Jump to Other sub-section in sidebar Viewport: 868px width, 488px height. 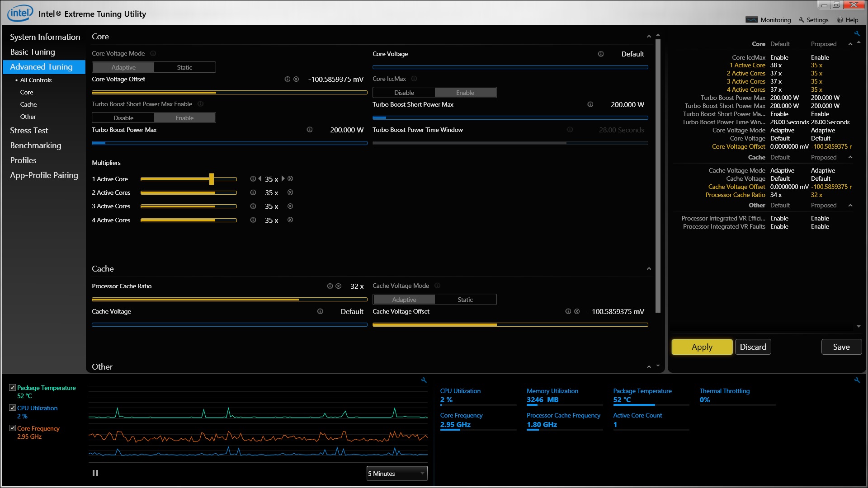click(28, 117)
